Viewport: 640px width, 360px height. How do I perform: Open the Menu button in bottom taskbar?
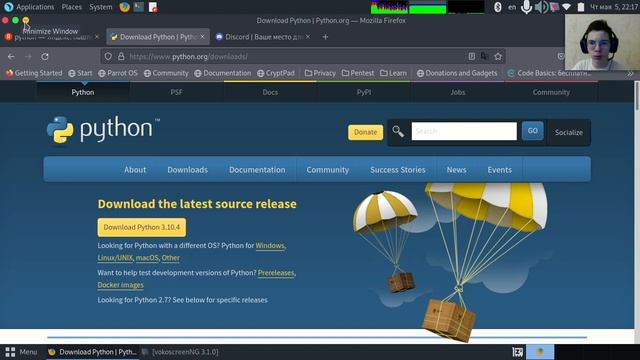tap(21, 352)
